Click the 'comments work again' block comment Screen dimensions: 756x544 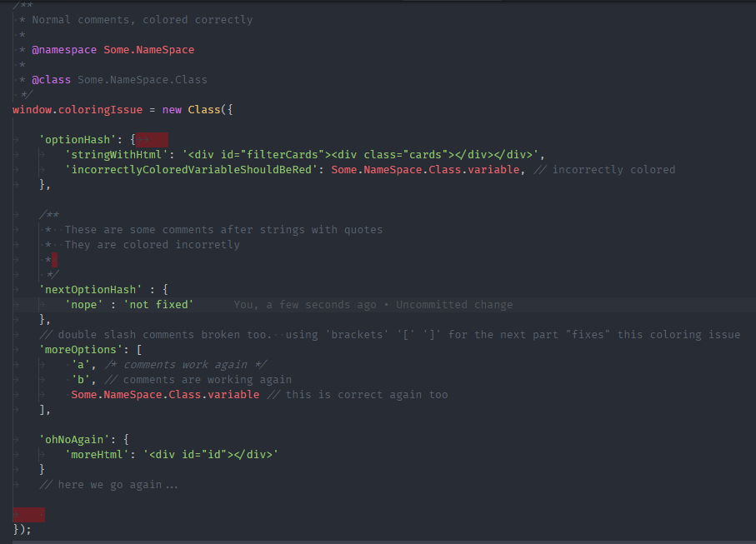(186, 365)
